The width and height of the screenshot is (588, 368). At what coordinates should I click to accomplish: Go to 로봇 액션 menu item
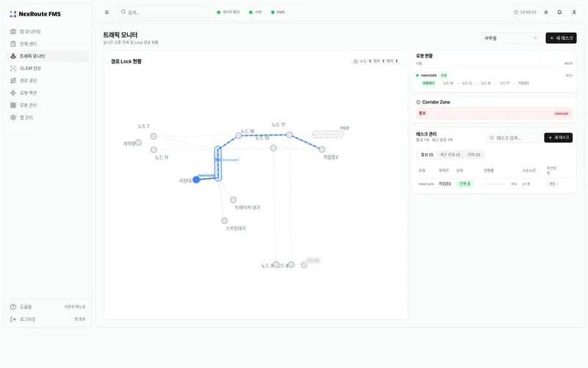tap(48, 93)
